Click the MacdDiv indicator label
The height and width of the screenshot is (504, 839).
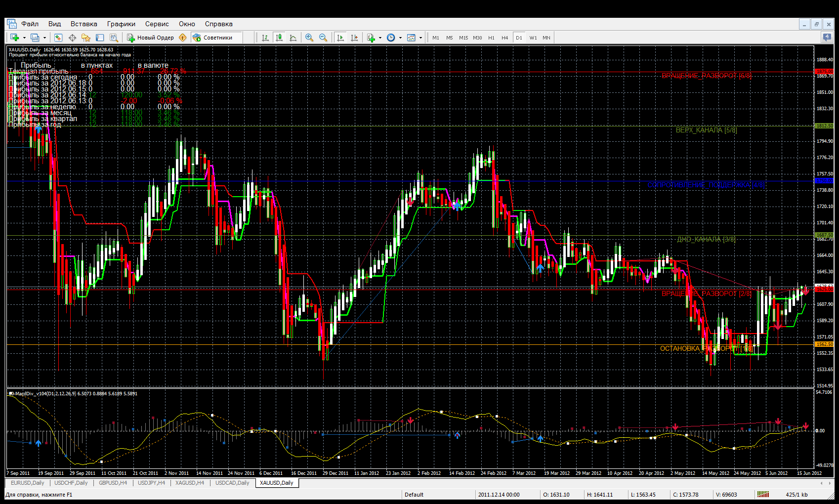click(73, 394)
